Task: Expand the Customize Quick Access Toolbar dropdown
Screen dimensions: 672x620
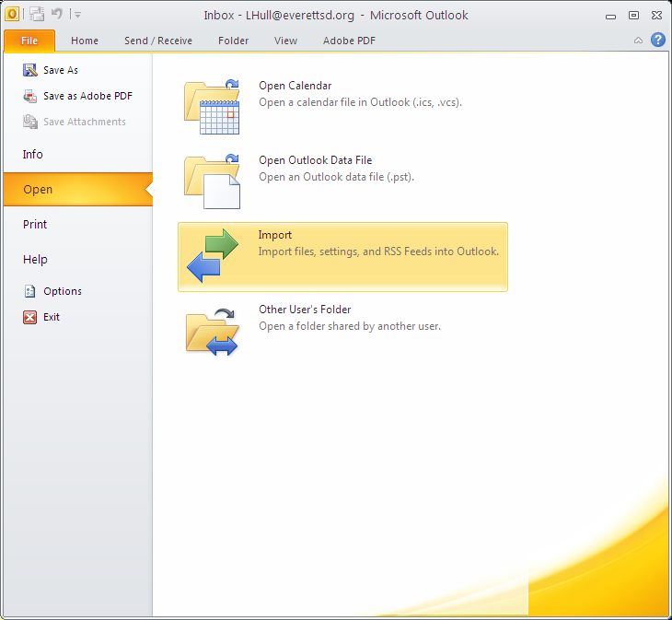Action: [x=77, y=15]
